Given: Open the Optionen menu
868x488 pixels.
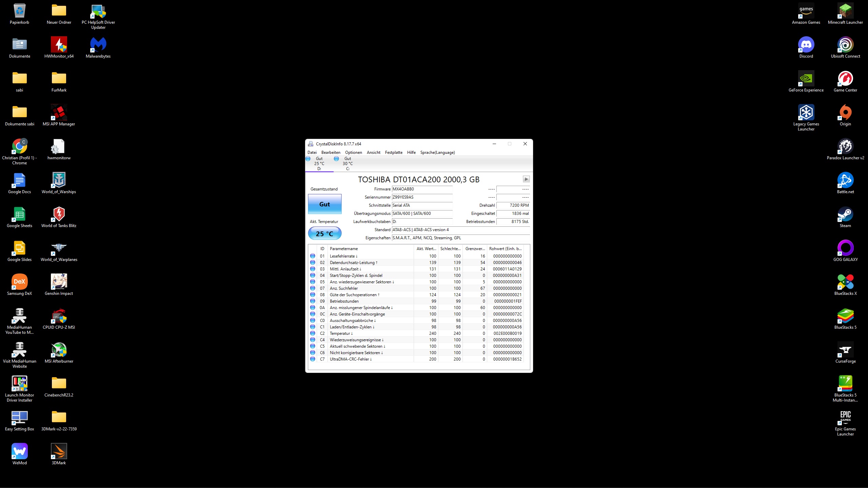Looking at the screenshot, I should tap(353, 152).
